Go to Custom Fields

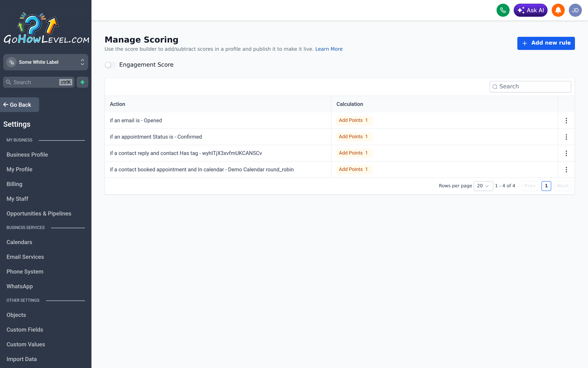coord(25,330)
